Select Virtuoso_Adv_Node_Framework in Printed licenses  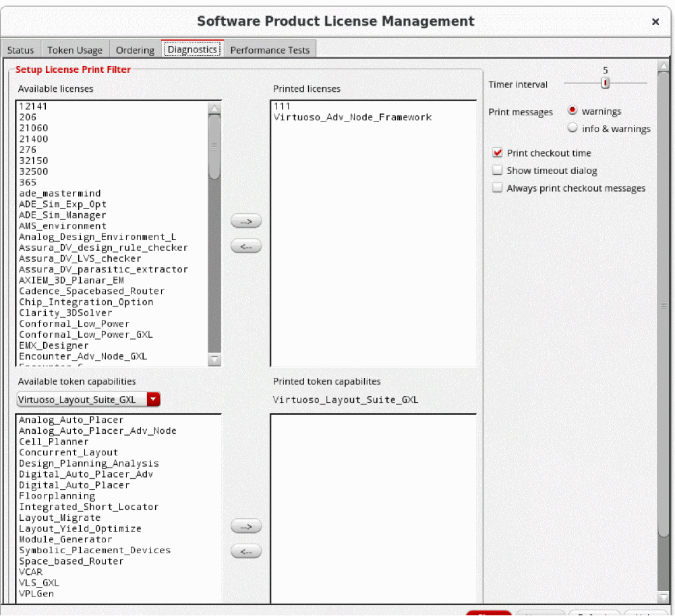click(352, 117)
